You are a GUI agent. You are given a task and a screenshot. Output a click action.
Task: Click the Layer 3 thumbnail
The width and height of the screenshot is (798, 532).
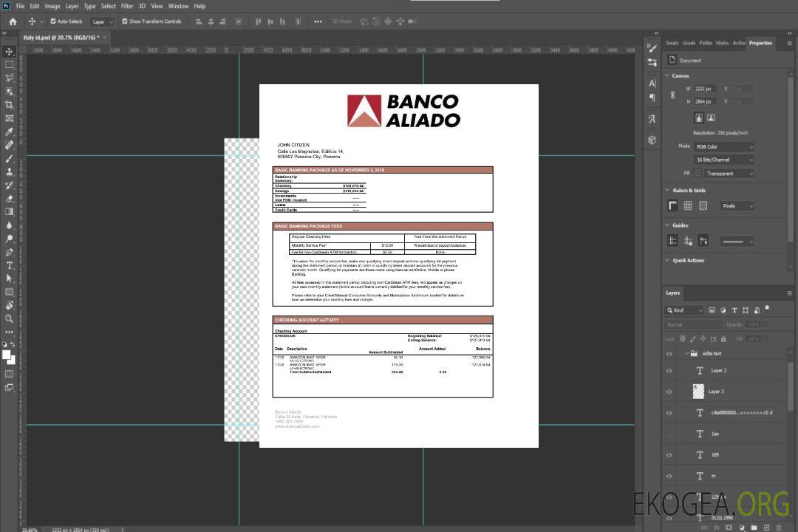(x=699, y=392)
